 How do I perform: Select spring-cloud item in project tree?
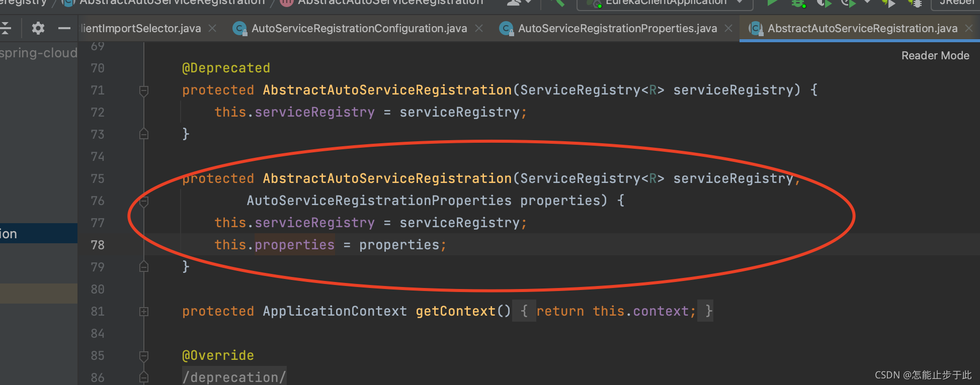[39, 53]
